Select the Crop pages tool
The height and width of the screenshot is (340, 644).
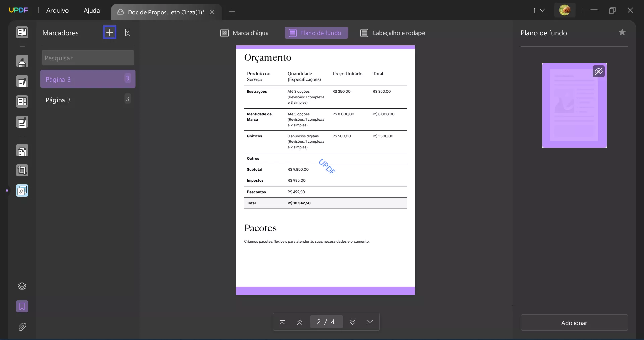(22, 170)
